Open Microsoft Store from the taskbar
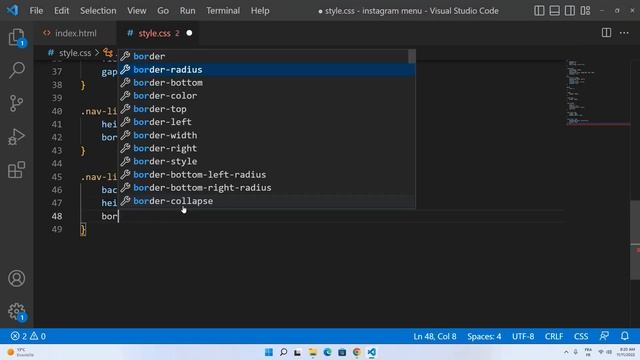Screen dimensions: 640x360 pyautogui.click(x=342, y=352)
